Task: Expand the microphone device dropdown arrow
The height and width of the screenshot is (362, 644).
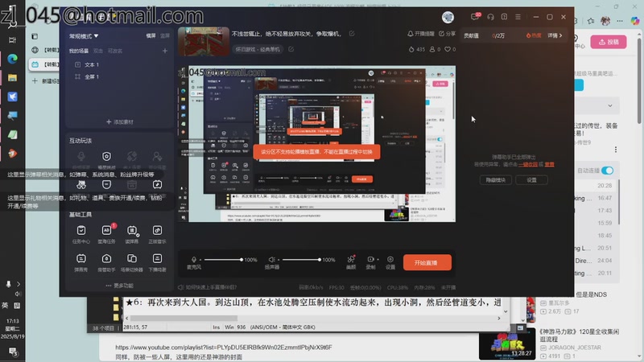Action: point(200,260)
